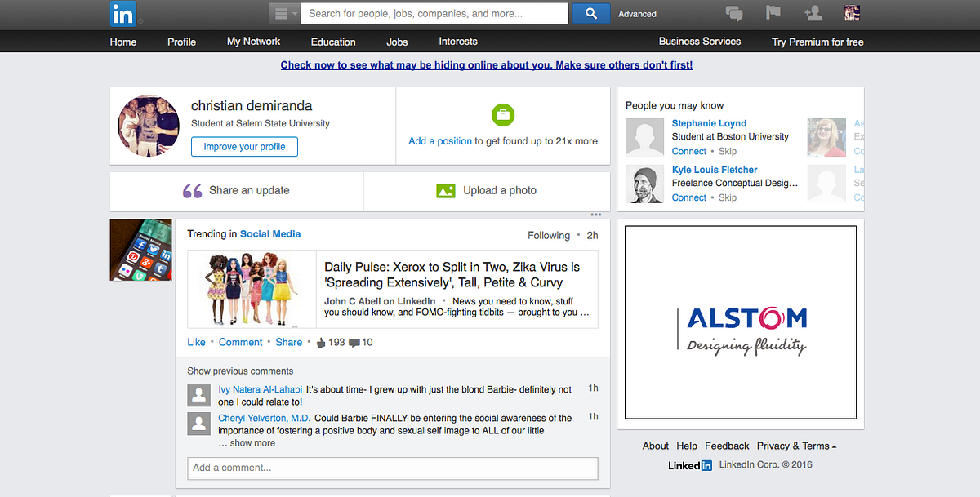Open Business Services menu
The image size is (980, 497).
[x=700, y=42]
